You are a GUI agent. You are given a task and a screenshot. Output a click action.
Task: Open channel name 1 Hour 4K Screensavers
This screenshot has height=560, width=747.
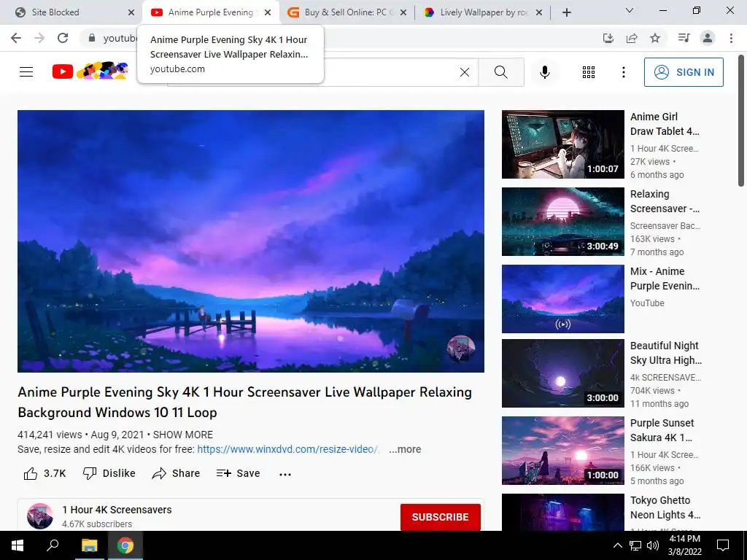point(117,510)
